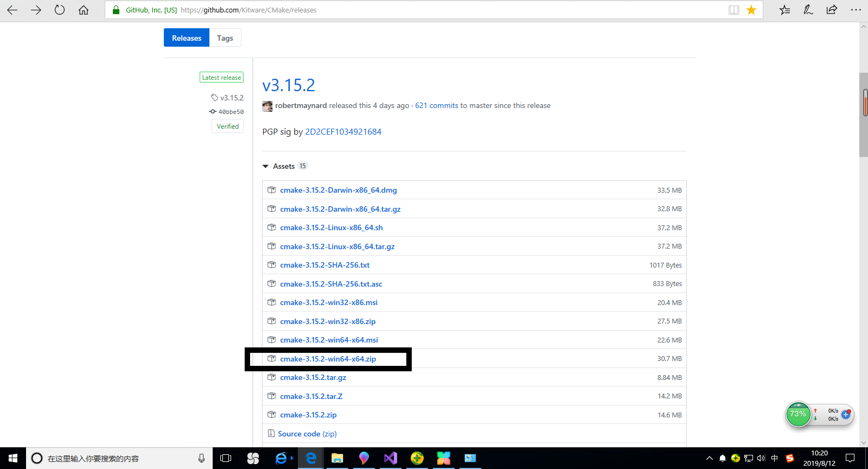This screenshot has width=868, height=469.
Task: Click the v3.15.2 tag link in sidebar
Action: [232, 98]
